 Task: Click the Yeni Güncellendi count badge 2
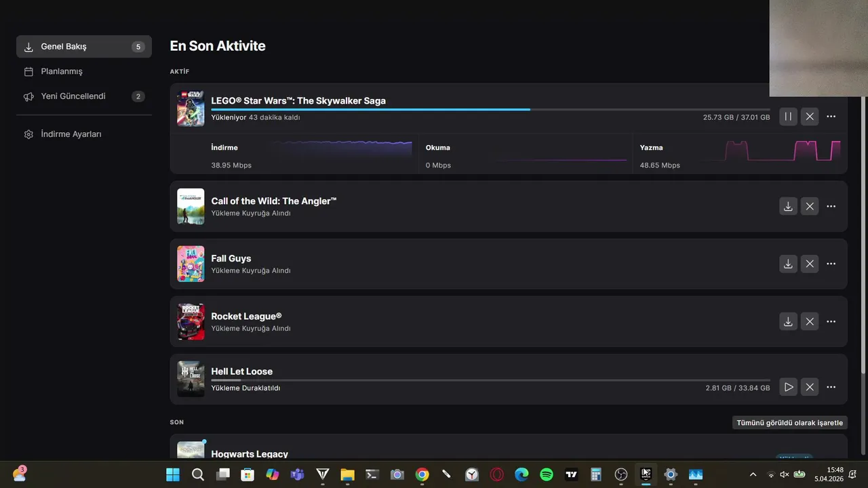coord(138,96)
